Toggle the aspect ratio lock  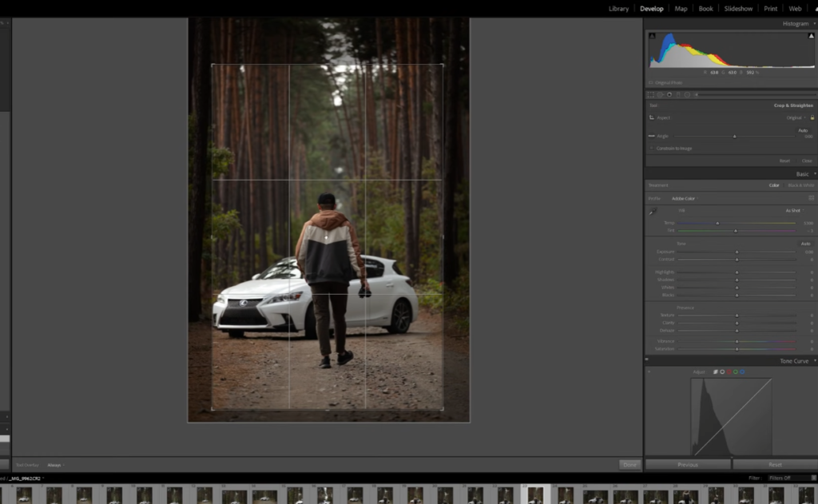(812, 117)
